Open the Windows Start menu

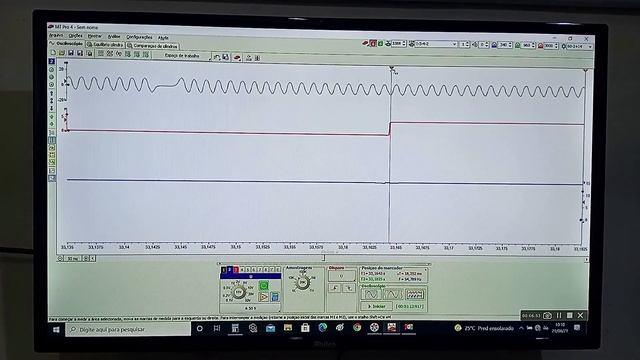(x=56, y=329)
